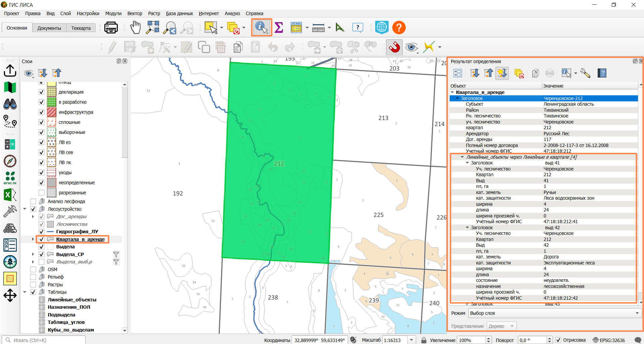The height and width of the screenshot is (344, 644).
Task: Select the Pan hand tool
Action: 135,28
